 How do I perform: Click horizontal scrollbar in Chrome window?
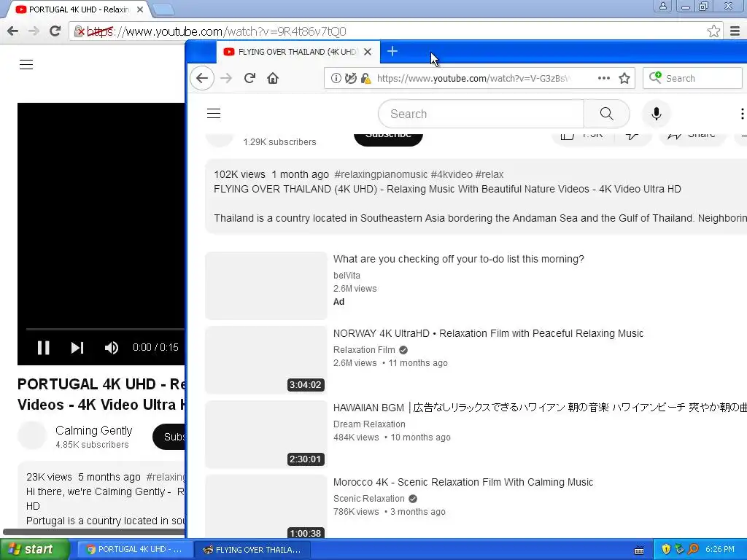click(94, 532)
